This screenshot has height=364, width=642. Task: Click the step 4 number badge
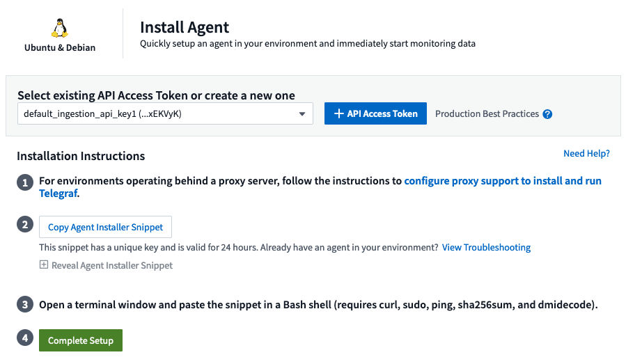point(25,339)
